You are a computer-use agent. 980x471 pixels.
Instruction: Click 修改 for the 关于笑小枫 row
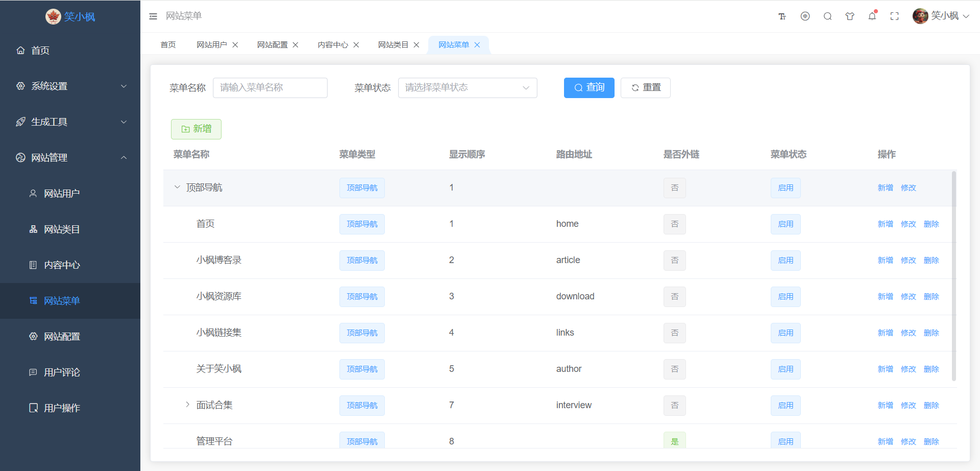pos(909,369)
